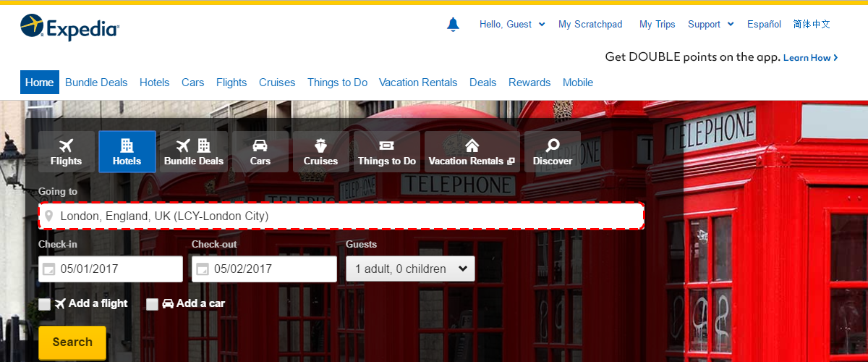Open the Cars search tab

260,151
